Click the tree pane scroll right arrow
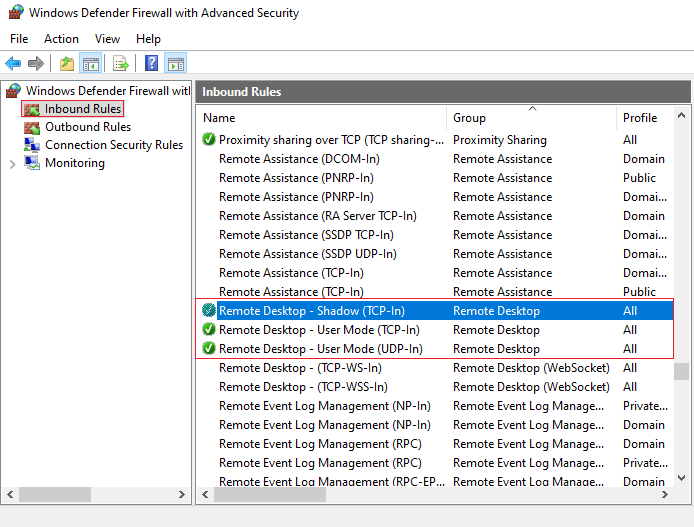 181,495
